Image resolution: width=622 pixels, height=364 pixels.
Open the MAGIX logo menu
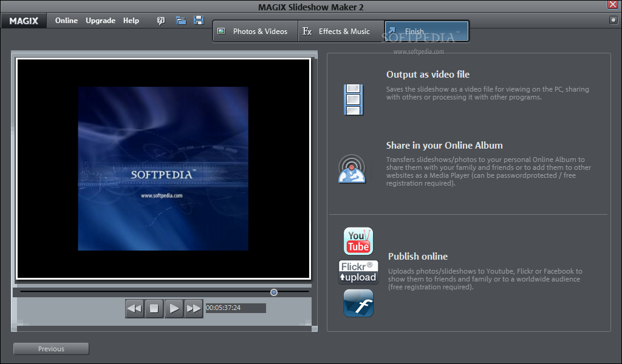pos(24,21)
